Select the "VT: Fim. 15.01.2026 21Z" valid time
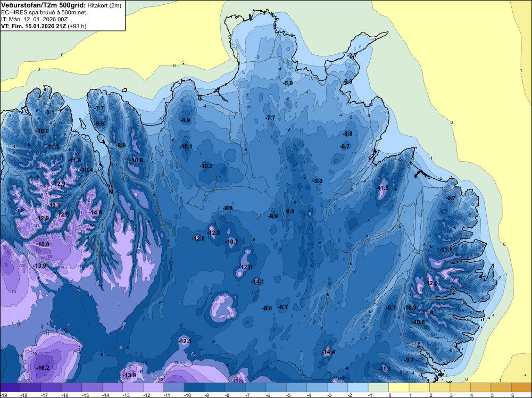 [34, 26]
